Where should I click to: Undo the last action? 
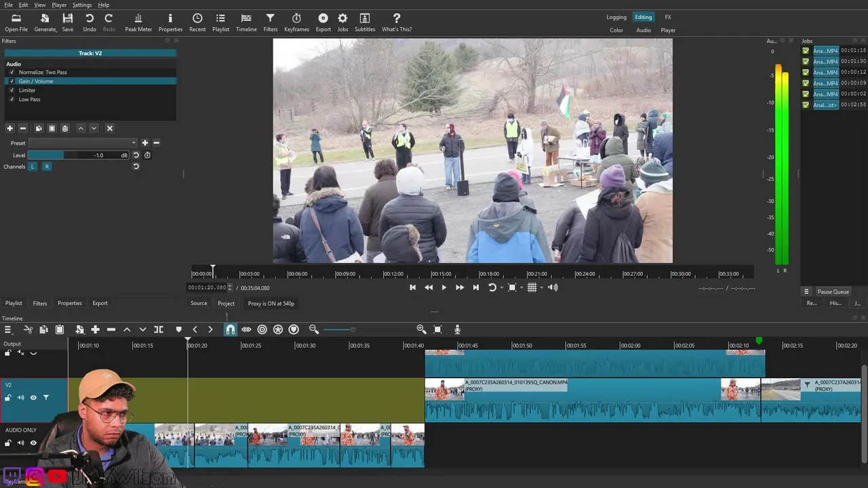click(90, 22)
